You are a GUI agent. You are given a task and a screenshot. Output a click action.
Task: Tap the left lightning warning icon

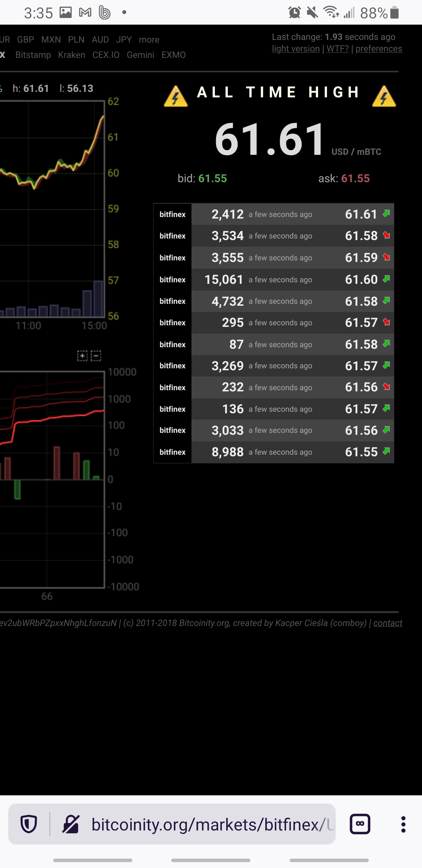point(175,96)
